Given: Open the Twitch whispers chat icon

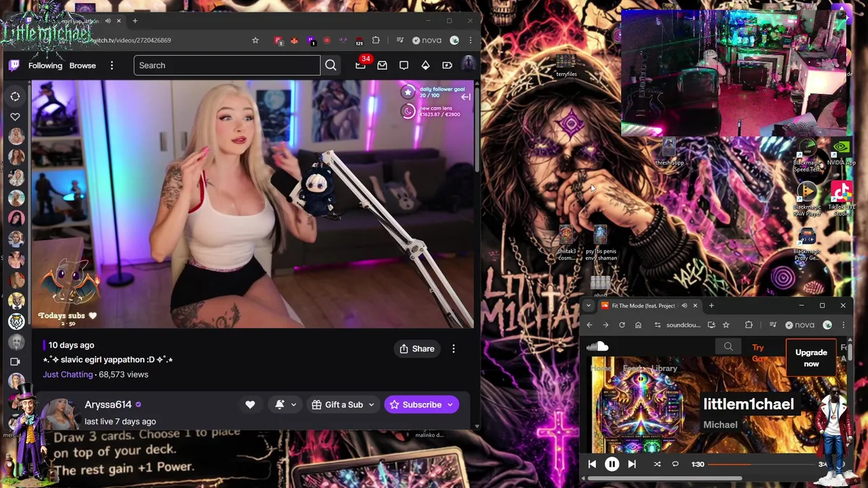Looking at the screenshot, I should coord(403,65).
